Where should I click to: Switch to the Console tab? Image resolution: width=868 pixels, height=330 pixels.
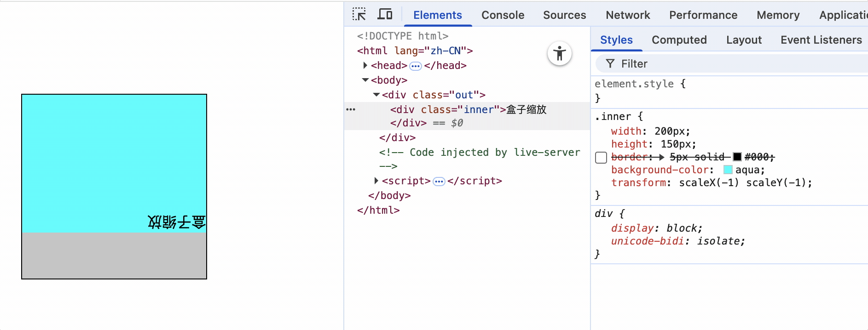coord(503,15)
